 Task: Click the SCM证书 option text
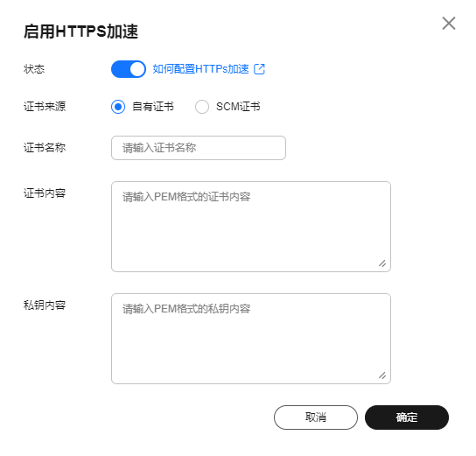pyautogui.click(x=238, y=107)
